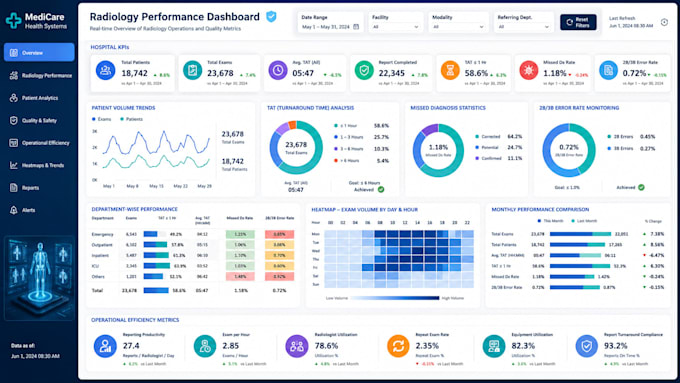Click the Reports document icon in sidebar
Screen dimensions: 680x383
pyautogui.click(x=14, y=188)
